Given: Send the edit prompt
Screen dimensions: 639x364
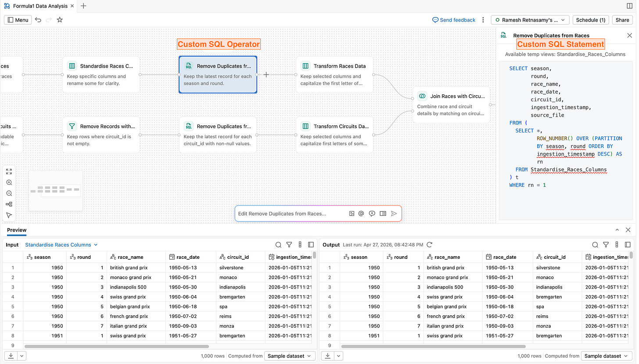Looking at the screenshot, I should tap(394, 214).
